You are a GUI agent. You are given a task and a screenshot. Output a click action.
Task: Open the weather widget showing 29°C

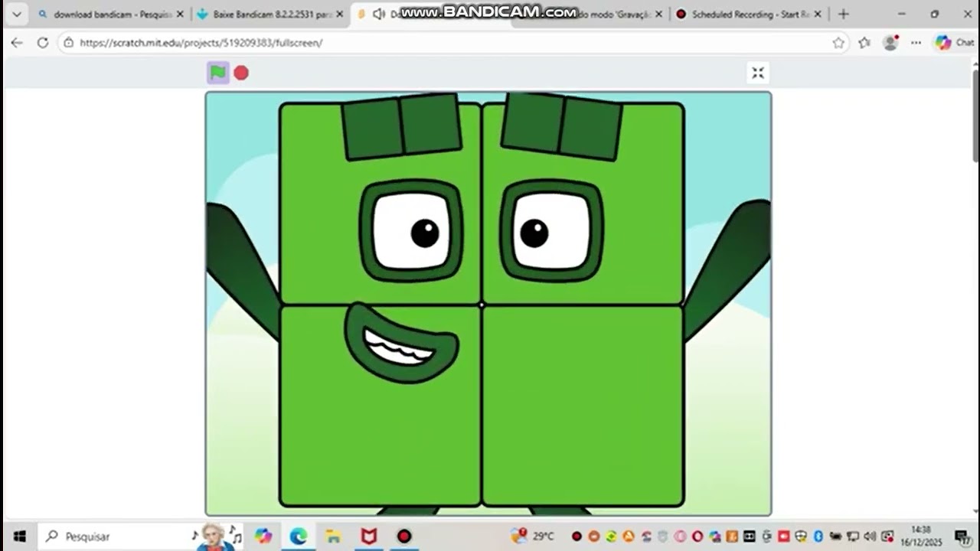(532, 536)
